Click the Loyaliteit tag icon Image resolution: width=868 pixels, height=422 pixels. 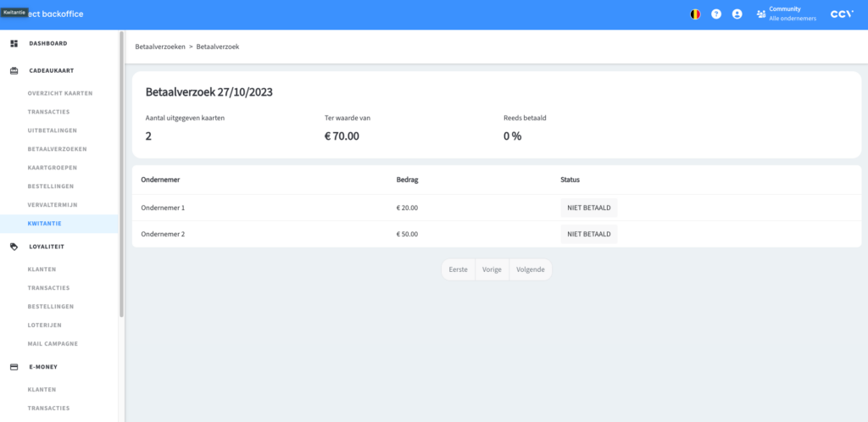pyautogui.click(x=14, y=247)
